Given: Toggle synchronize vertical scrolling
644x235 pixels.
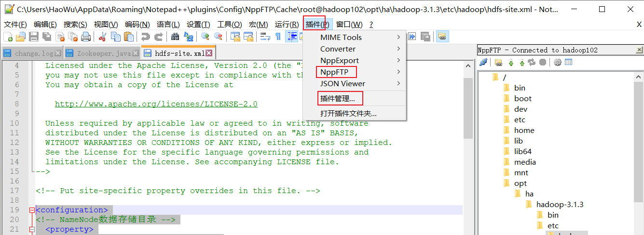Looking at the screenshot, I should click(x=235, y=37).
